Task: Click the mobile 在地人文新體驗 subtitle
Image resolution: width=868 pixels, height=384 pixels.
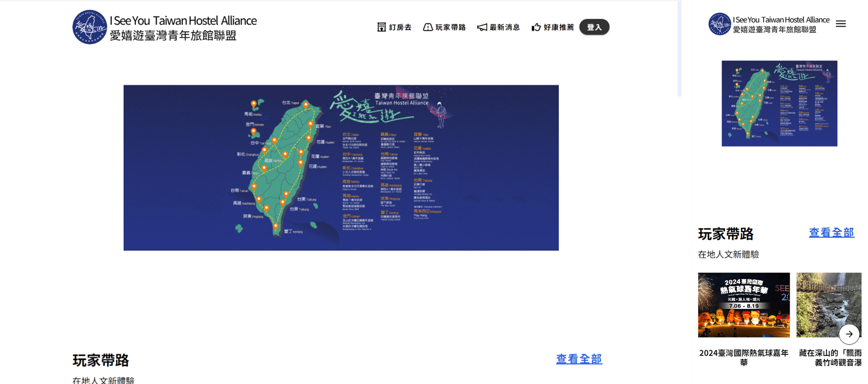Action: [728, 255]
